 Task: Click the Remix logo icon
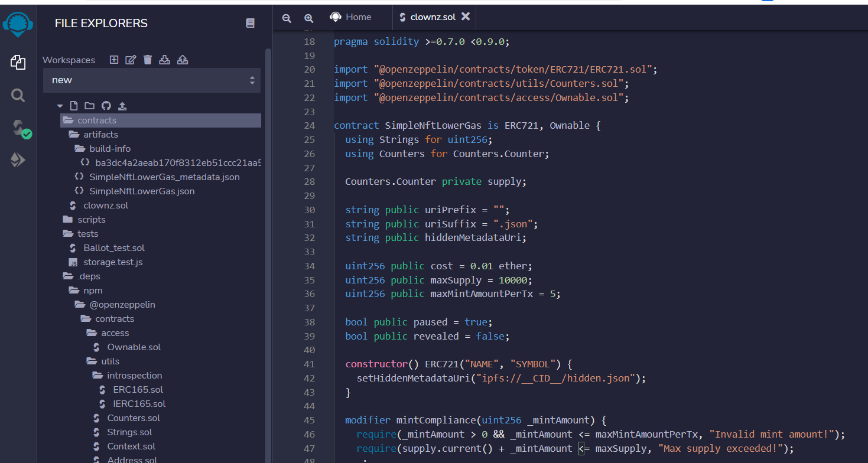(x=18, y=24)
